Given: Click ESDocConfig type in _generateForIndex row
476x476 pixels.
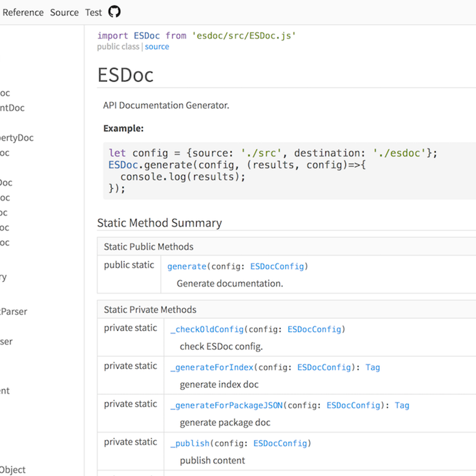Looking at the screenshot, I should [324, 367].
